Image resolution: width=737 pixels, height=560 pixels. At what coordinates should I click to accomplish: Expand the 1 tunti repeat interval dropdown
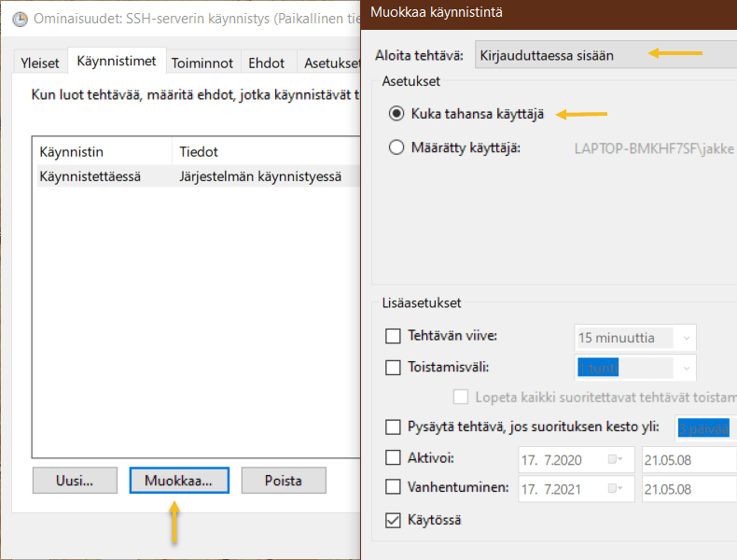coord(687,368)
